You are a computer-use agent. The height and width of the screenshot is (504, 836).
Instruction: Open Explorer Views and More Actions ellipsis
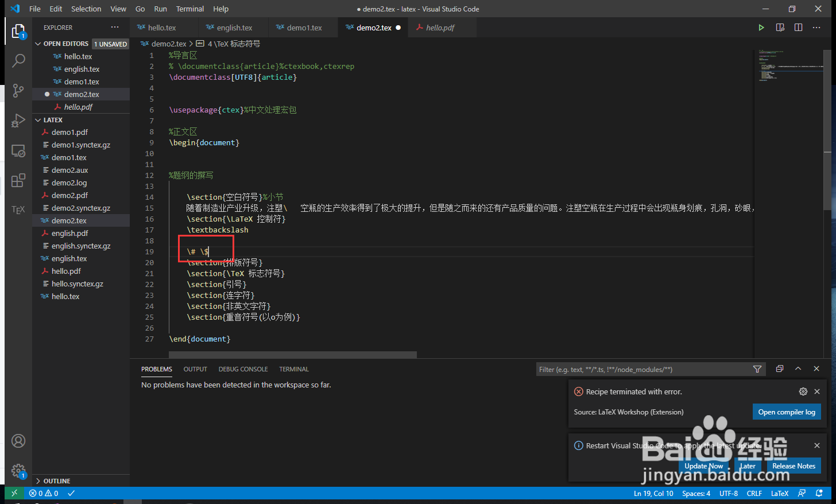tap(115, 27)
